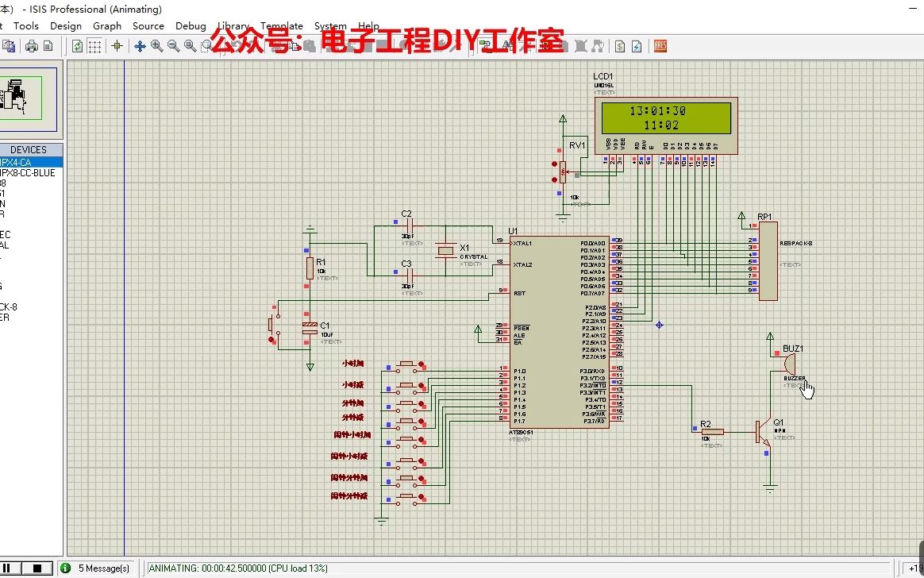Image resolution: width=924 pixels, height=578 pixels.
Task: Select the BUZ1 buzzer component
Action: click(788, 365)
